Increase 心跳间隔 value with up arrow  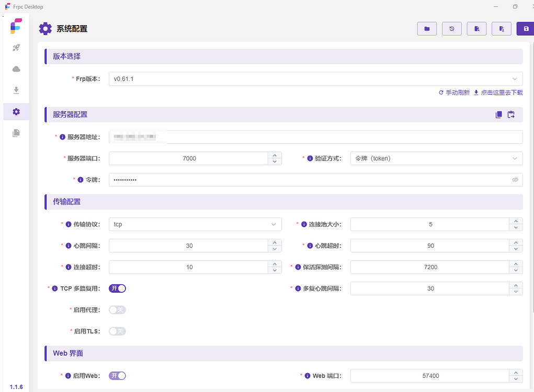pos(275,243)
